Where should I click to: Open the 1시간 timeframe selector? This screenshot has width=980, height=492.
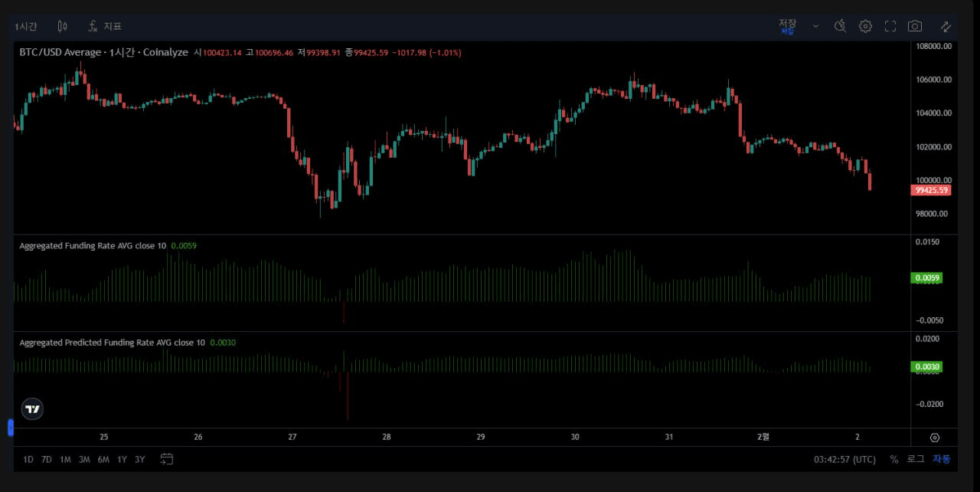pos(25,25)
